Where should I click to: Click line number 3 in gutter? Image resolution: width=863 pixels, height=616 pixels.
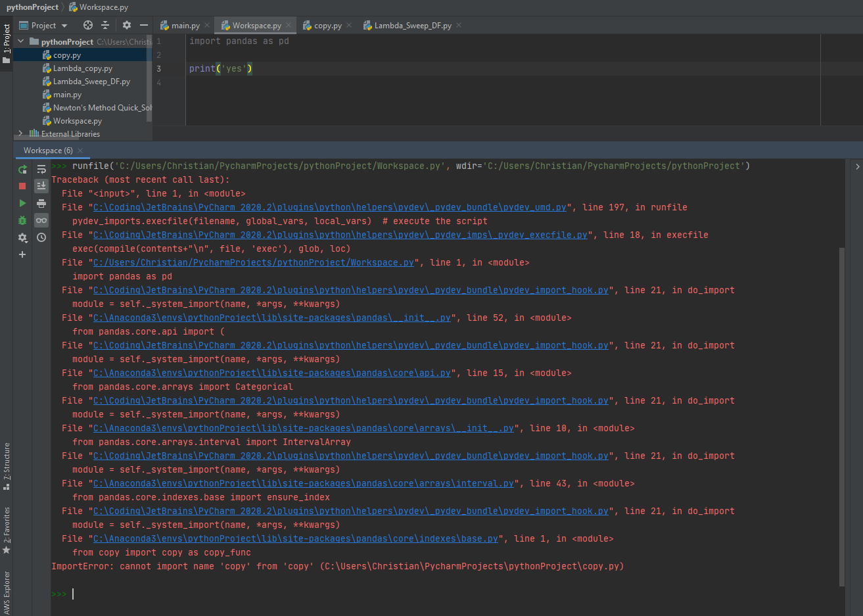click(x=158, y=68)
